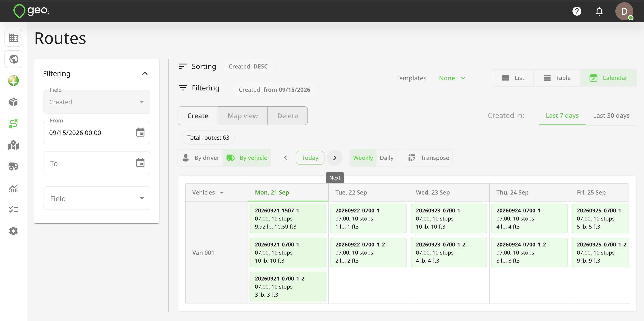The image size is (644, 321).
Task: Switch to List view
Action: [513, 78]
